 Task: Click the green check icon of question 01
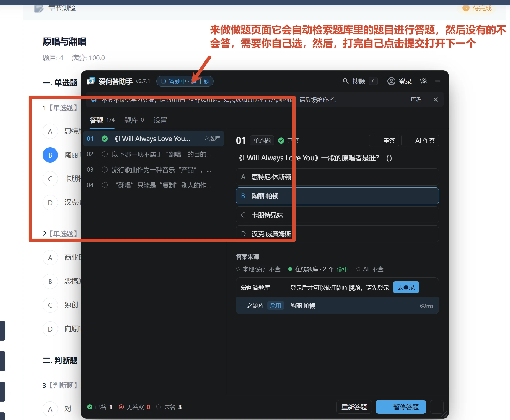(x=105, y=139)
